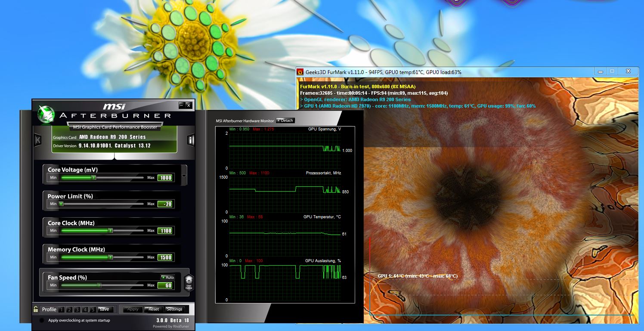Viewport: 644px width, 331px height.
Task: Enable apply overclocking at system startup
Action: pos(42,320)
